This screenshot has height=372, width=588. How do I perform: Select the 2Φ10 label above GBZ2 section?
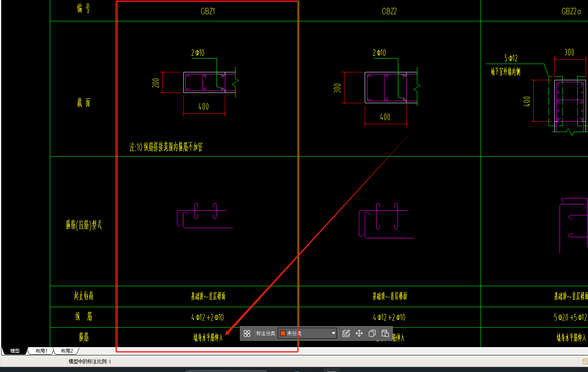coord(379,53)
